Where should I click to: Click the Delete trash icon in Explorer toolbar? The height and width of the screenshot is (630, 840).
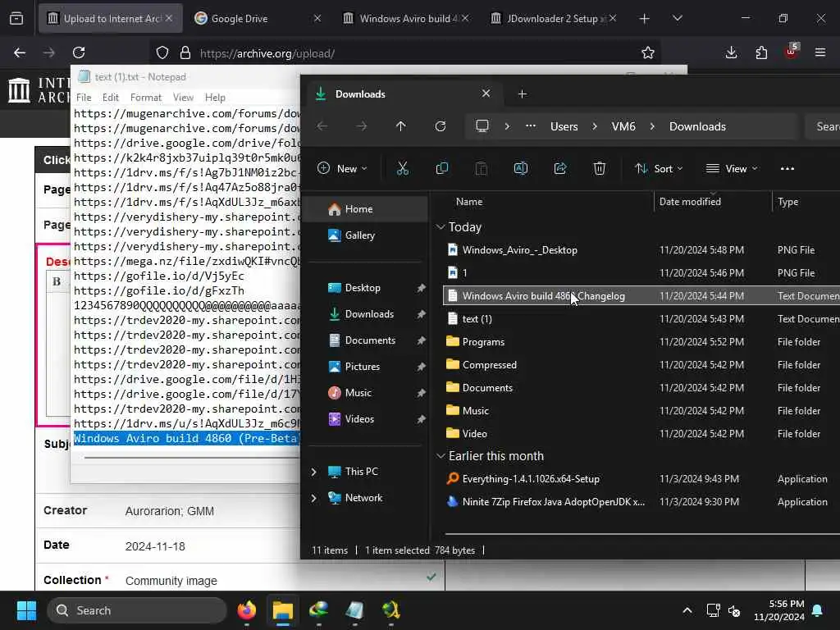pyautogui.click(x=600, y=169)
